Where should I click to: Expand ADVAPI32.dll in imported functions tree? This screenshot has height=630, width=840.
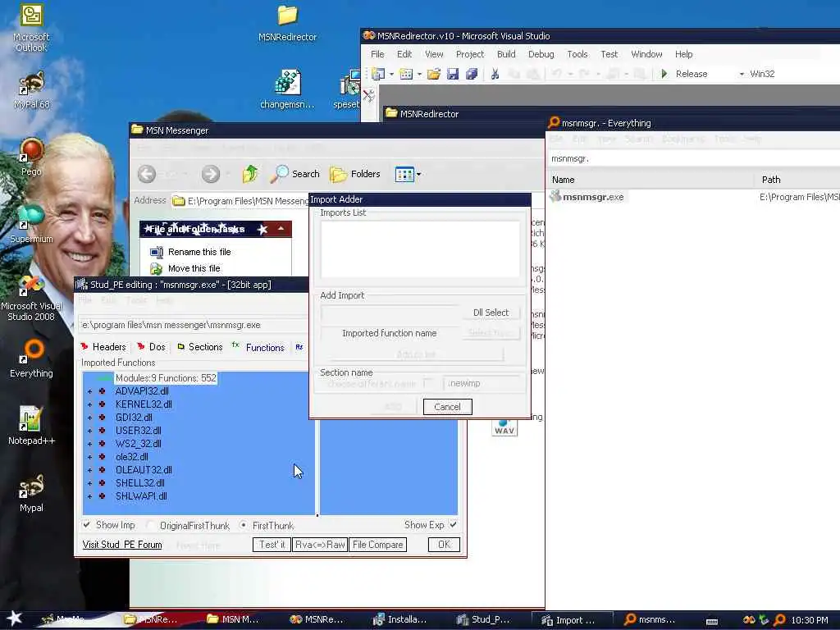[90, 391]
